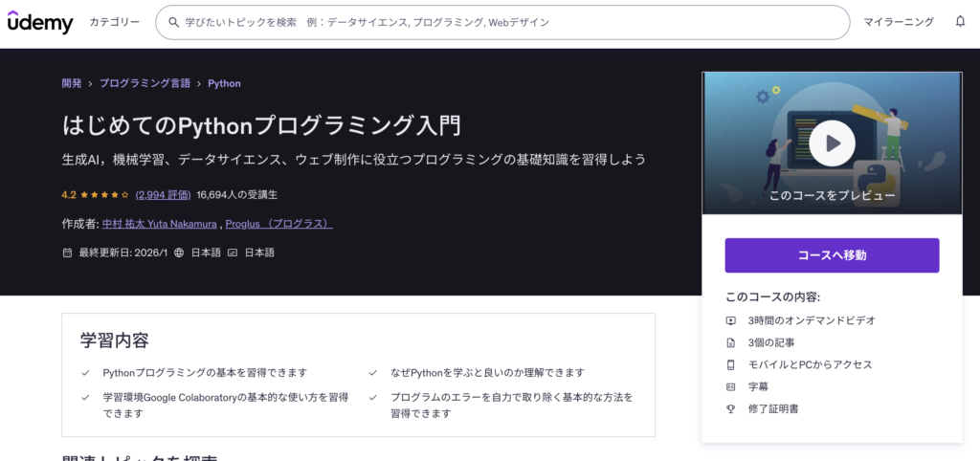Open the カテゴリー menu
Image resolution: width=980 pixels, height=461 pixels.
(114, 22)
